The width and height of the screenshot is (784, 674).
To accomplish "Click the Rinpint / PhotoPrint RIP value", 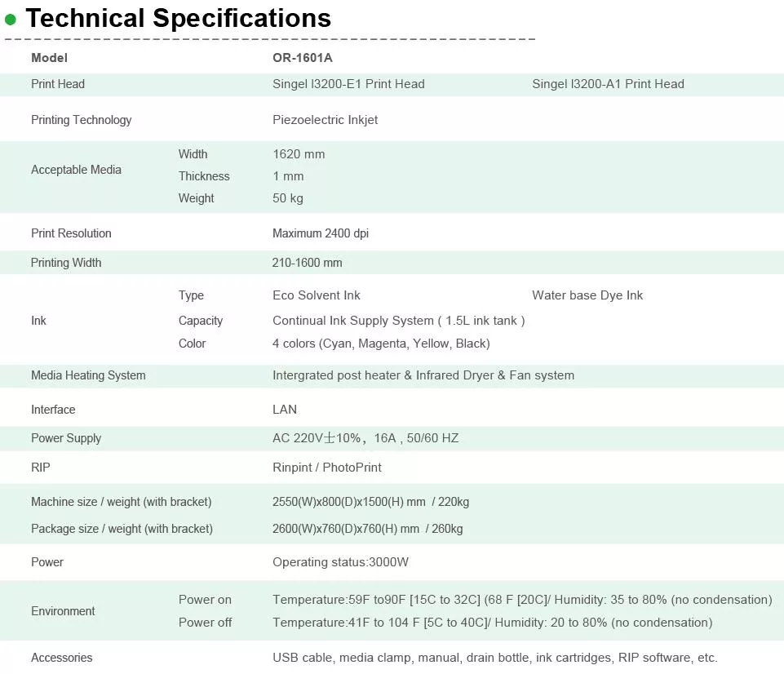I will (327, 468).
